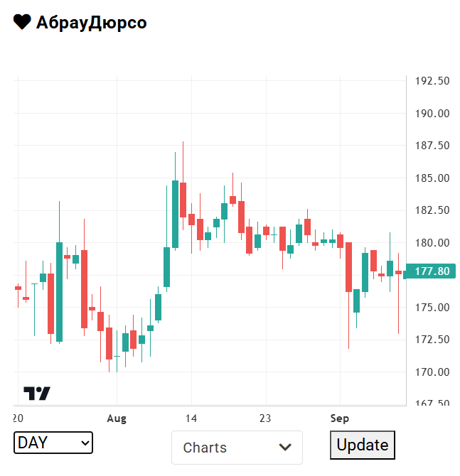Screen dimensions: 460x476
Task: Open the DAY interval dropdown
Action: [53, 443]
